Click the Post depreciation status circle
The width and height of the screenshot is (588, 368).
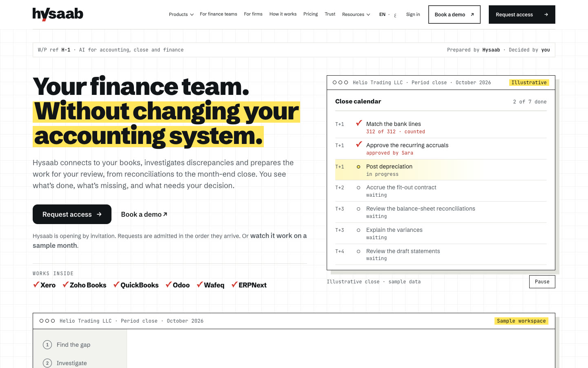pyautogui.click(x=359, y=167)
